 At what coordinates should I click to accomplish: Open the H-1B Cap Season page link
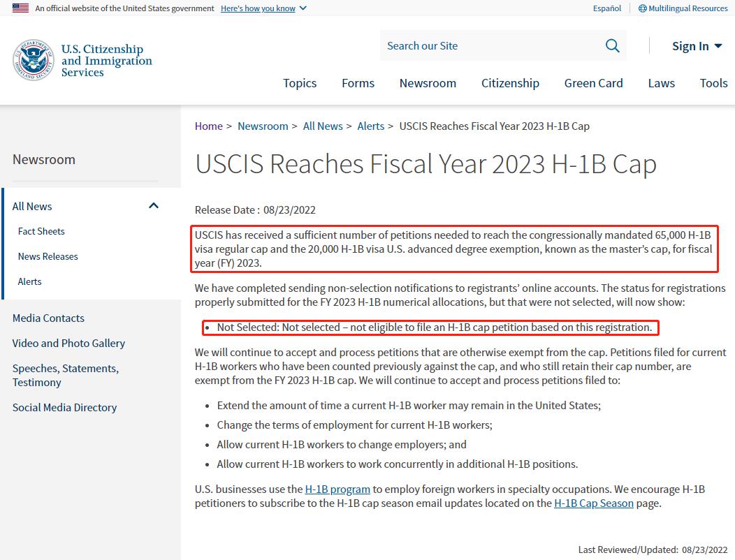click(x=593, y=503)
